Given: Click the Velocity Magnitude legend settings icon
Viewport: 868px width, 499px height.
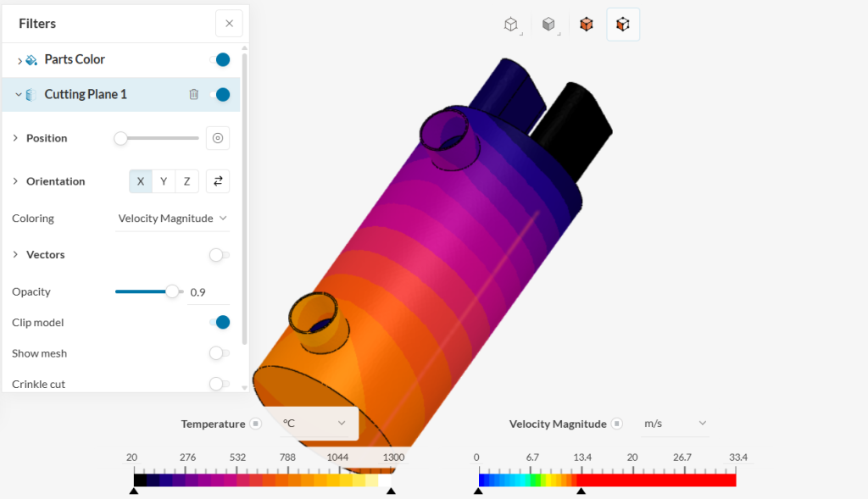Looking at the screenshot, I should coord(617,424).
